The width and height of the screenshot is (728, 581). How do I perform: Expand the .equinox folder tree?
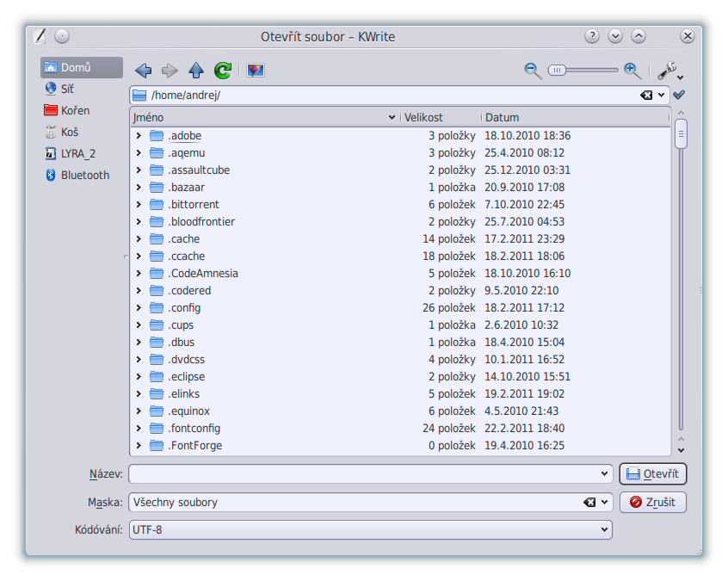pos(139,411)
